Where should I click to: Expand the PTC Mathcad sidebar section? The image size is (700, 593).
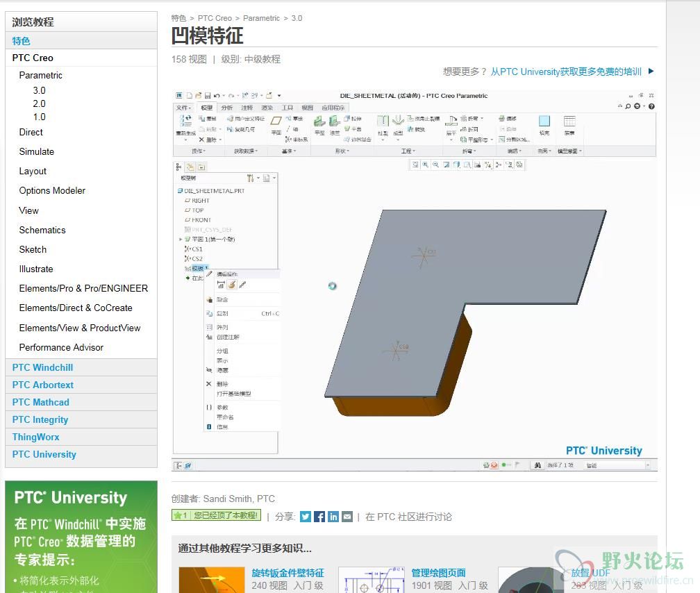[40, 402]
